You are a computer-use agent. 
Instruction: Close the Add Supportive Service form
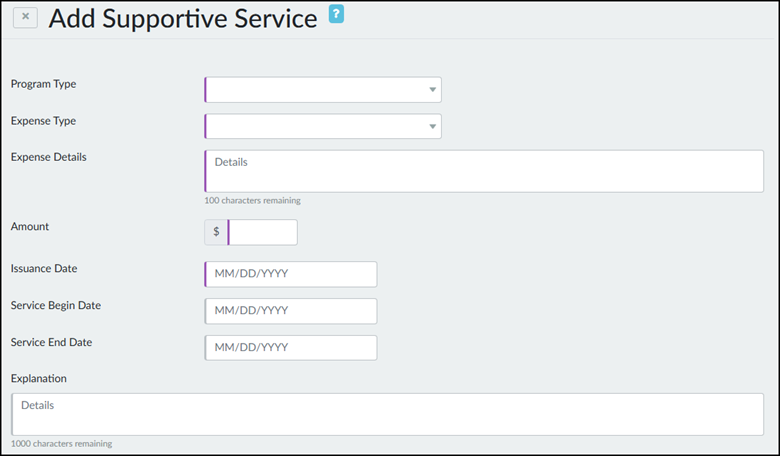pos(25,17)
